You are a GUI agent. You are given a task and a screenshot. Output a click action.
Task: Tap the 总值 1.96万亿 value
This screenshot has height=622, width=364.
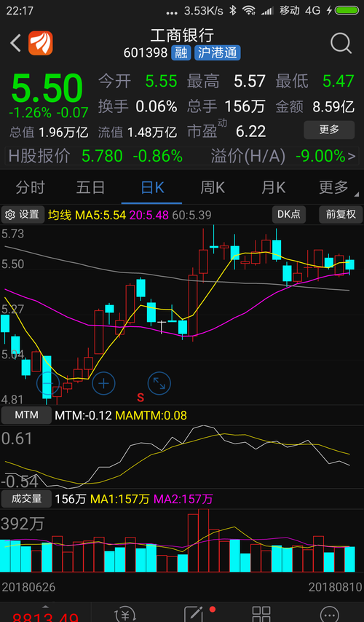[x=50, y=132]
